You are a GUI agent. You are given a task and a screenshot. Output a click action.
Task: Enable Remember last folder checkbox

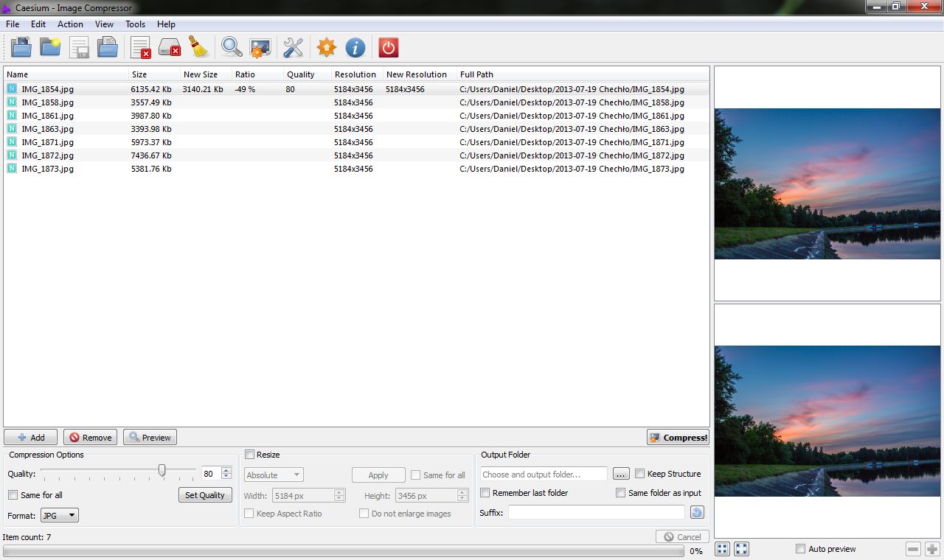click(x=485, y=493)
